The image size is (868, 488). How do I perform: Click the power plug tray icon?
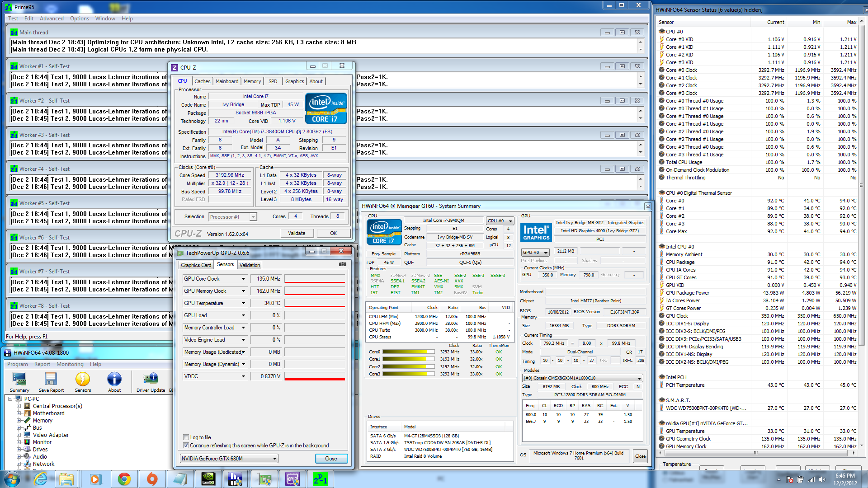(801, 479)
